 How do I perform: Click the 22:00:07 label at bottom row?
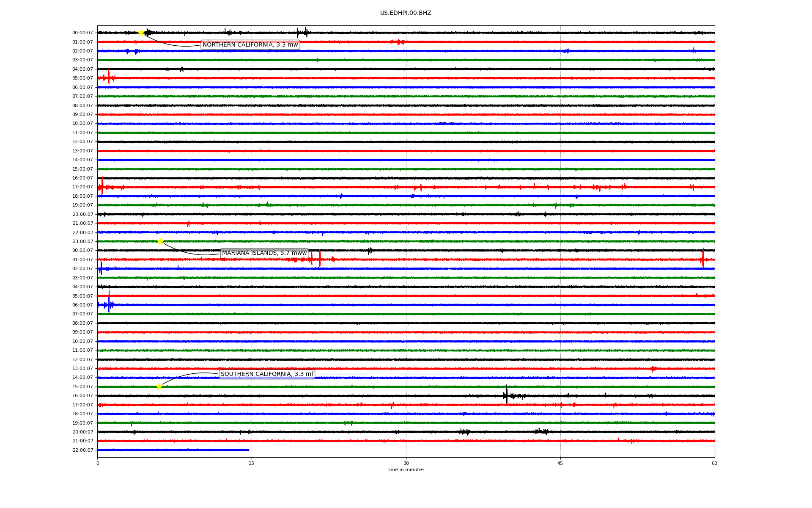[x=82, y=450]
